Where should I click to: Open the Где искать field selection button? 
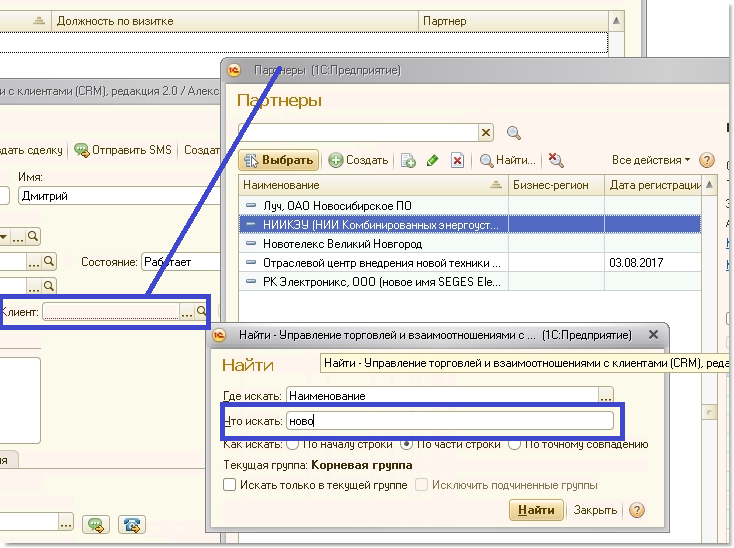point(605,396)
